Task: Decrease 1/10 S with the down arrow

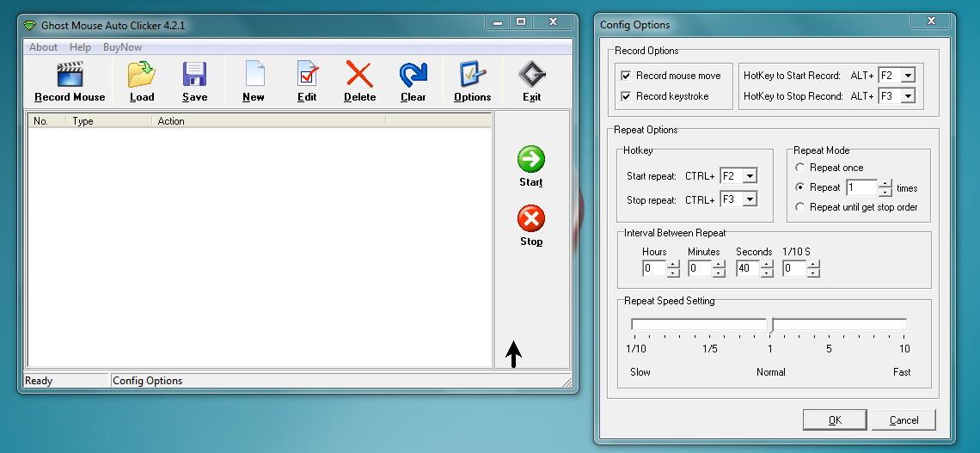Action: pos(813,273)
